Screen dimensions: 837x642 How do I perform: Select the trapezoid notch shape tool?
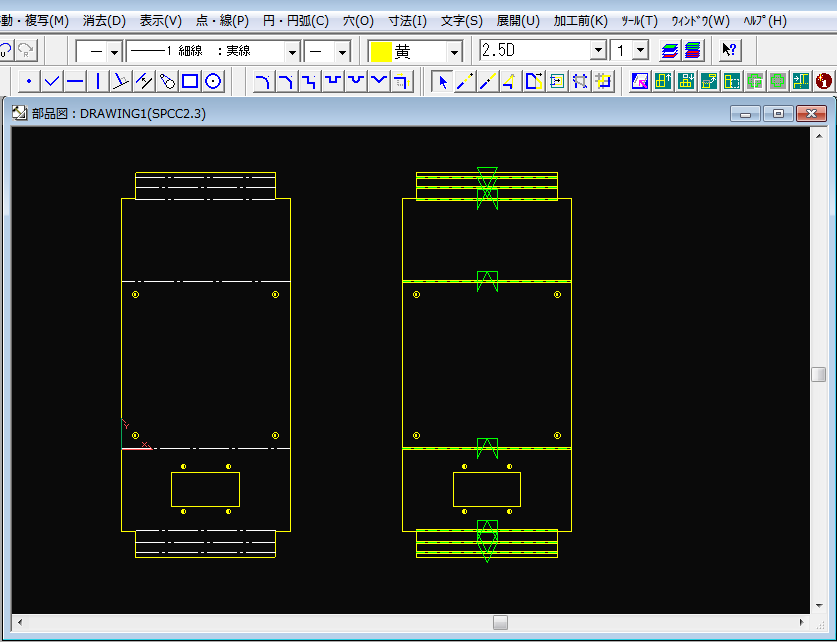coord(356,82)
